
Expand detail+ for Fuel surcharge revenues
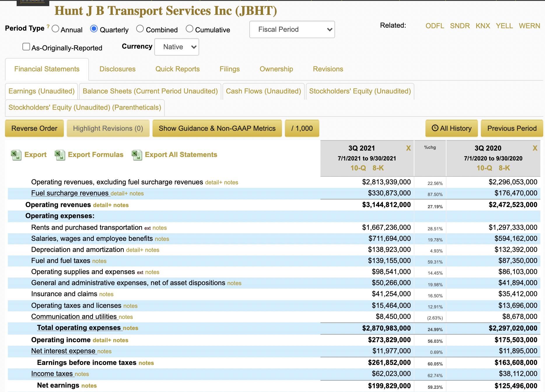point(119,194)
